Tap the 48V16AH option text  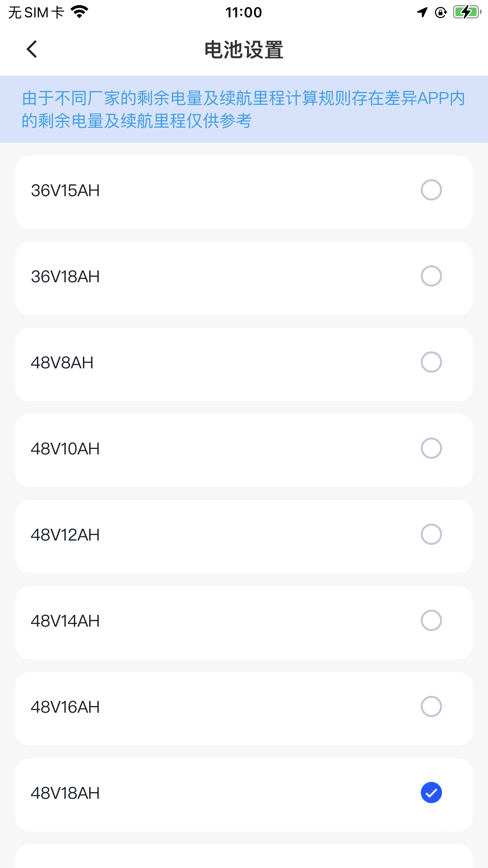click(x=65, y=707)
